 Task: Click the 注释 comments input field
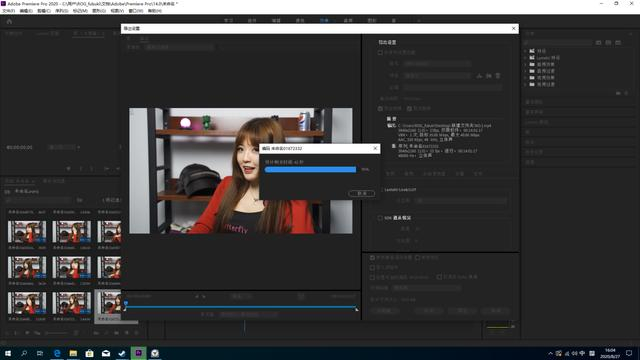[453, 87]
